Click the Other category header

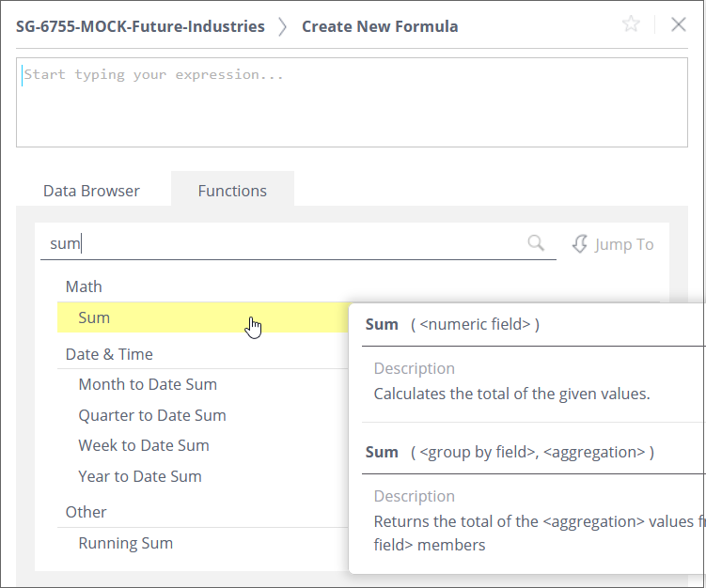coord(86,512)
